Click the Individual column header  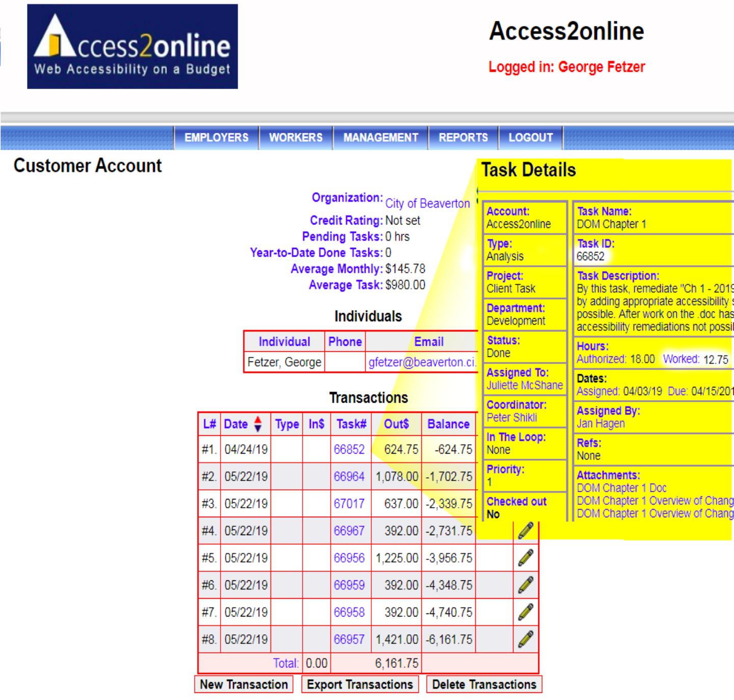tap(284, 342)
